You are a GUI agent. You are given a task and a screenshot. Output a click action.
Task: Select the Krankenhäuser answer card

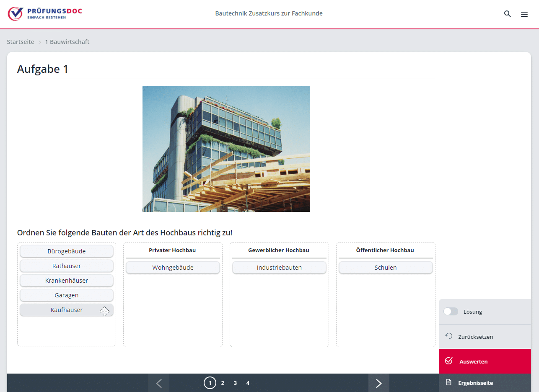[x=66, y=280]
